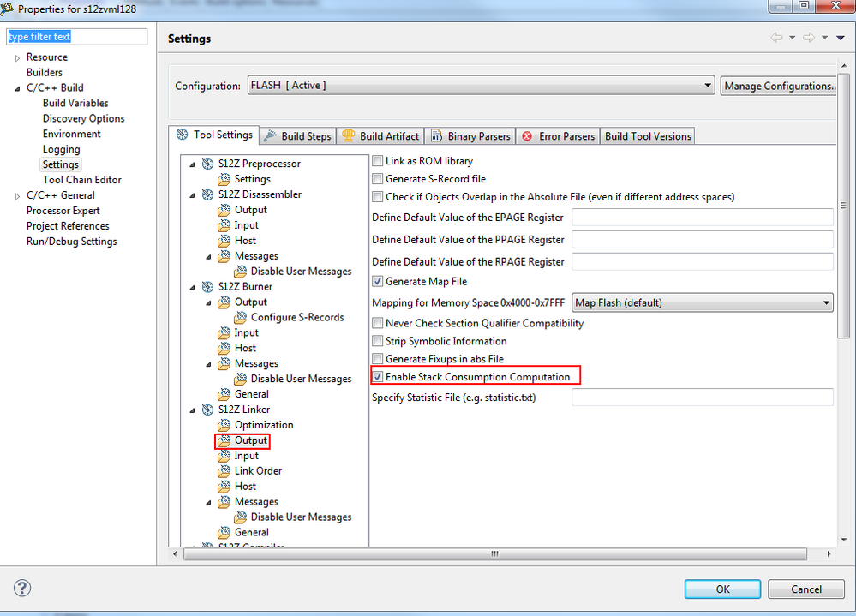856x616 pixels.
Task: Uncheck Enable Stack Consumption Computation
Action: click(x=377, y=377)
